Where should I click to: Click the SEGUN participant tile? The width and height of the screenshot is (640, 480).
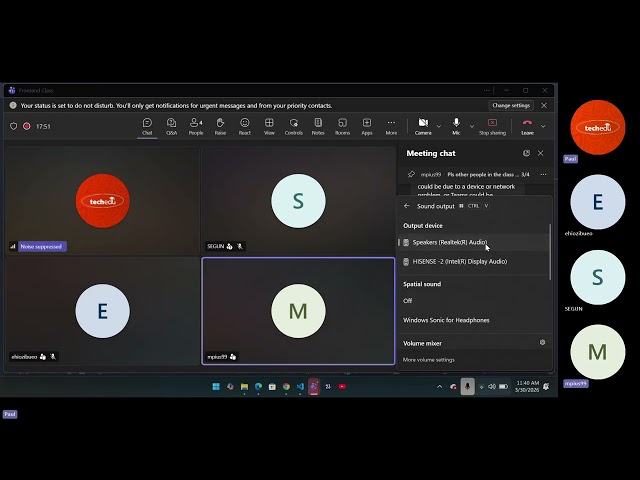coord(298,200)
